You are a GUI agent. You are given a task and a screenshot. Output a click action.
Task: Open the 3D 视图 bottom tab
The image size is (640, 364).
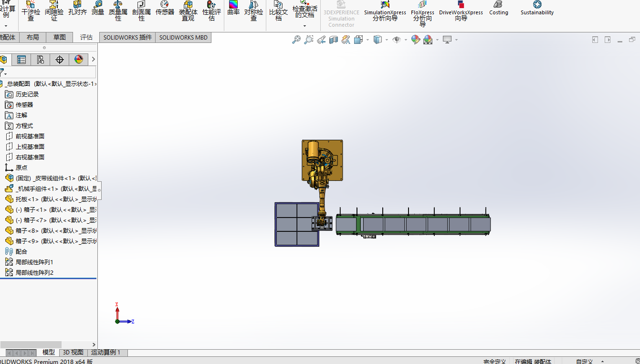point(73,353)
